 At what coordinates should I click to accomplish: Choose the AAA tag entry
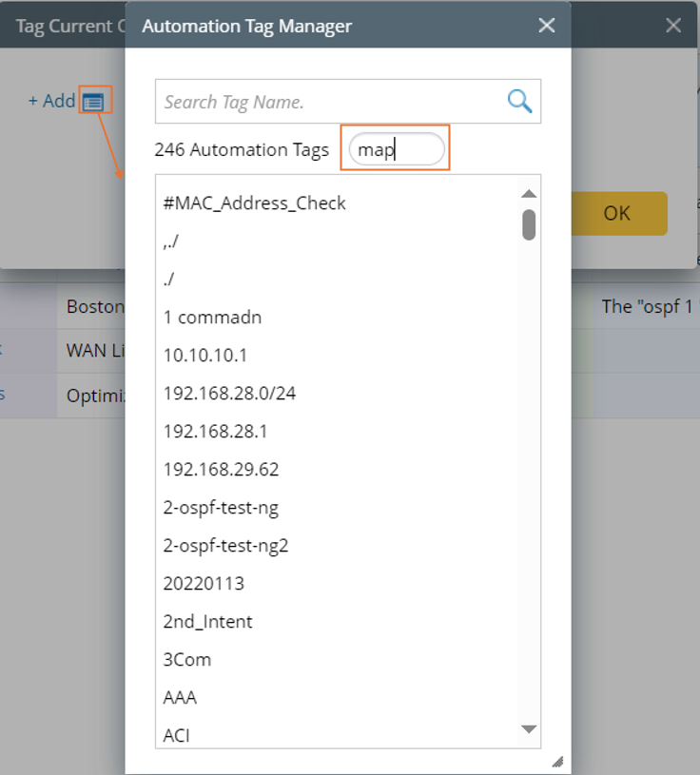[181, 698]
